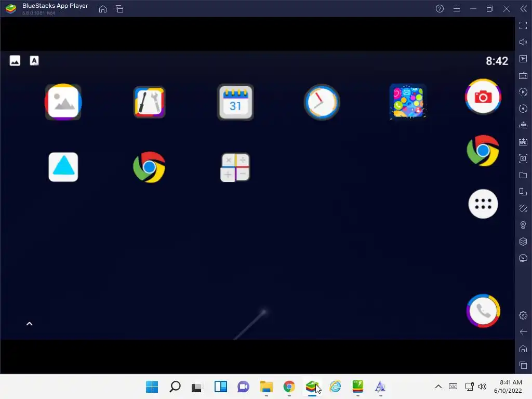Toggle fullscreen in the BlueStacks sidebar
Screen dimensions: 532x399
[x=523, y=25]
